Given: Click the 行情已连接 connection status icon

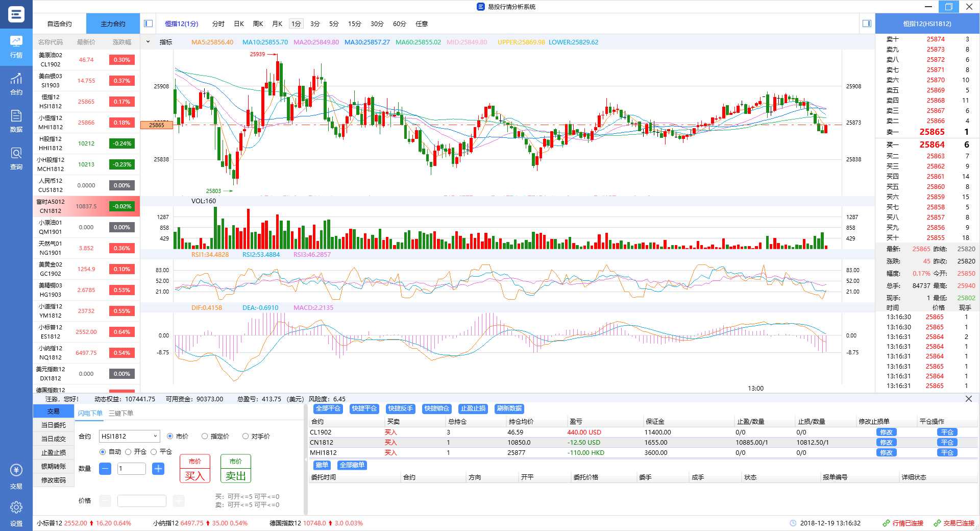Looking at the screenshot, I should pos(887,523).
